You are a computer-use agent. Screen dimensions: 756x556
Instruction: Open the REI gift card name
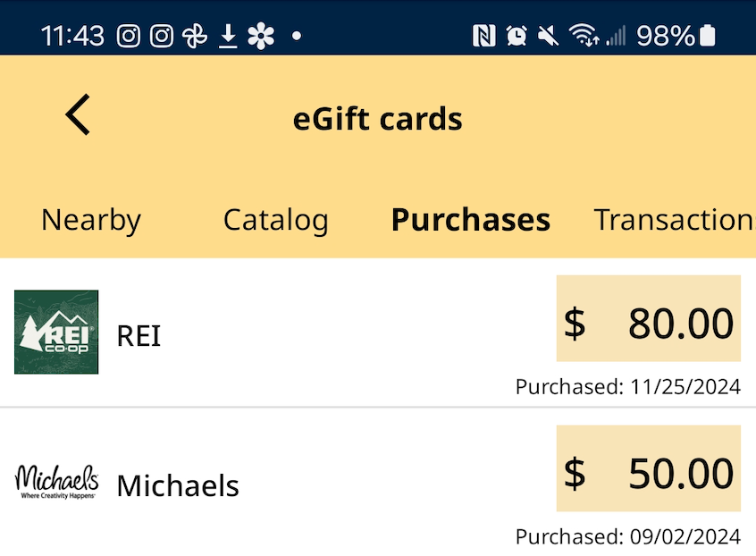pyautogui.click(x=139, y=336)
